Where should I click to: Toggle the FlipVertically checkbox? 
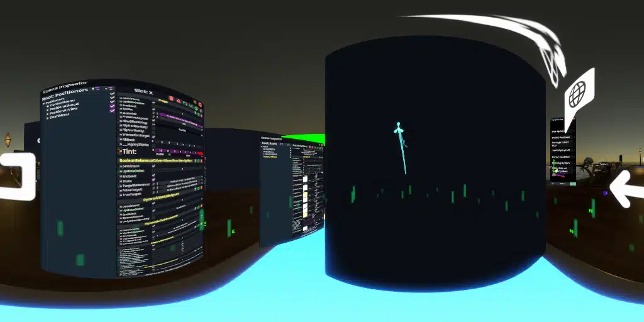pyautogui.click(x=153, y=132)
